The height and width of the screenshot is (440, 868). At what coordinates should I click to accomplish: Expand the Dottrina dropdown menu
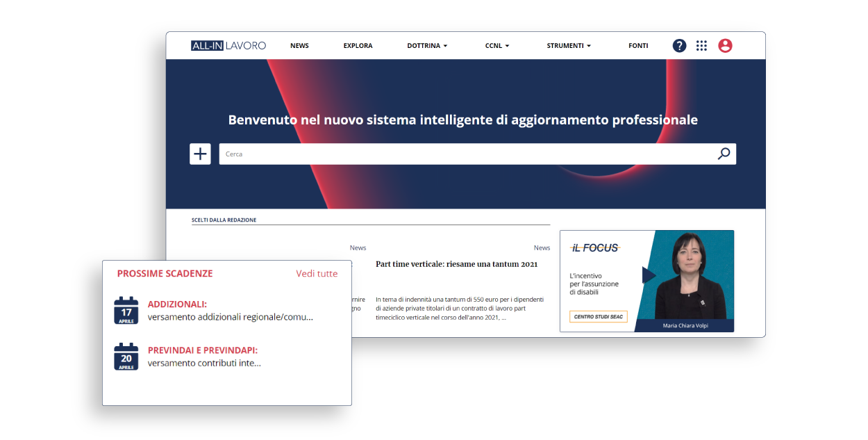pyautogui.click(x=427, y=46)
